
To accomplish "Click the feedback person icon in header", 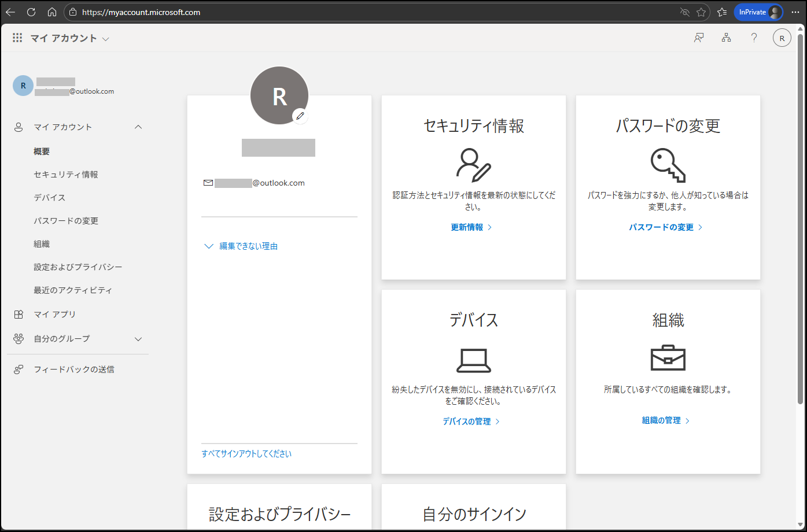I will click(699, 38).
